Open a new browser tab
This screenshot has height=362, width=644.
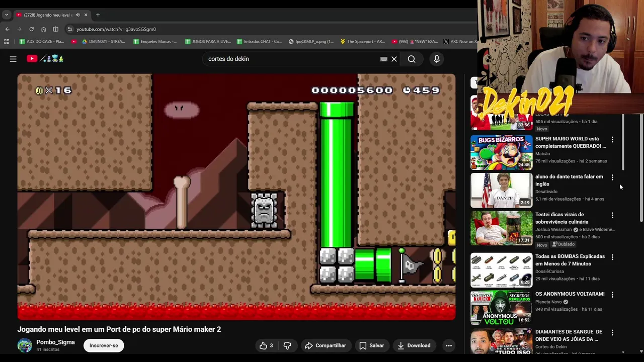tap(98, 15)
